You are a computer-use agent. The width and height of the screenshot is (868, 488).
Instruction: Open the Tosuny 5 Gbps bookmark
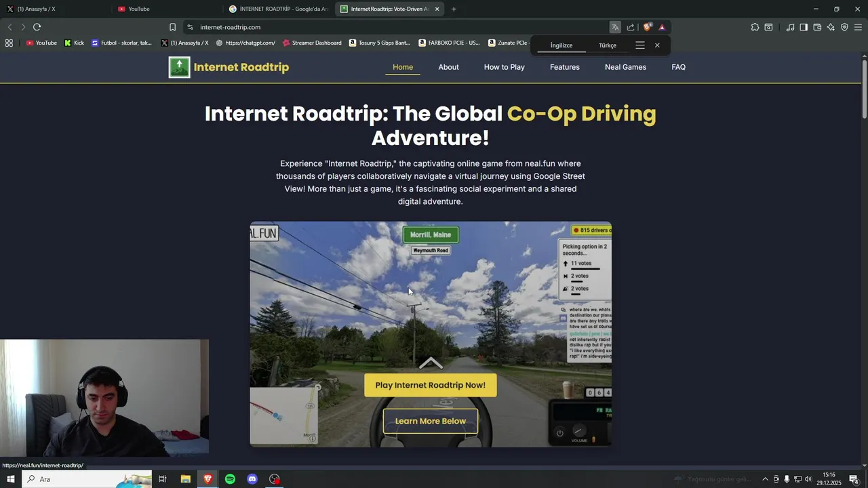point(380,43)
